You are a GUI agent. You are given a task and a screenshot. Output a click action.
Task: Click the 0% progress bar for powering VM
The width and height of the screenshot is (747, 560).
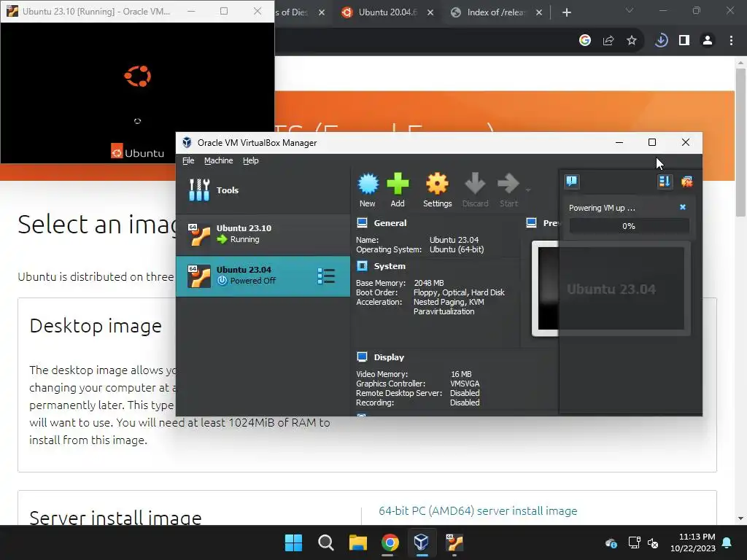[x=629, y=226]
